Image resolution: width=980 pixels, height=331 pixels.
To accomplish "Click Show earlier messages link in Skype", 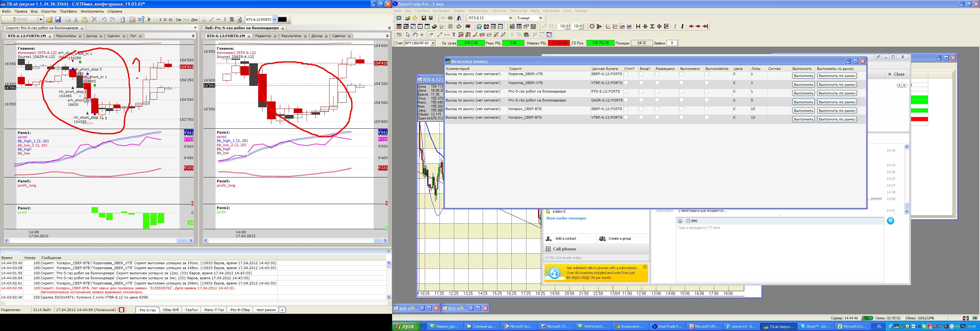I will click(x=566, y=218).
